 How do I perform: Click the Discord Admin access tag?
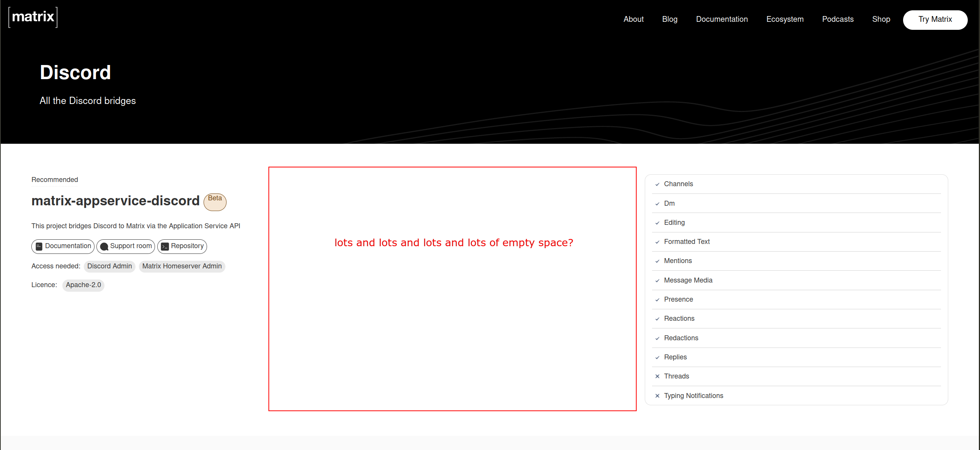pyautogui.click(x=109, y=266)
